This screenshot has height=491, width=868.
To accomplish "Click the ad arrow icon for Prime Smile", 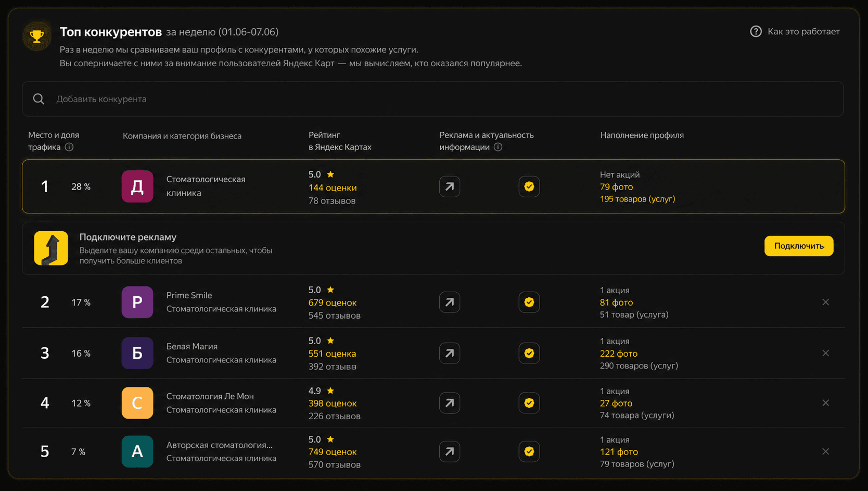I will tap(450, 302).
